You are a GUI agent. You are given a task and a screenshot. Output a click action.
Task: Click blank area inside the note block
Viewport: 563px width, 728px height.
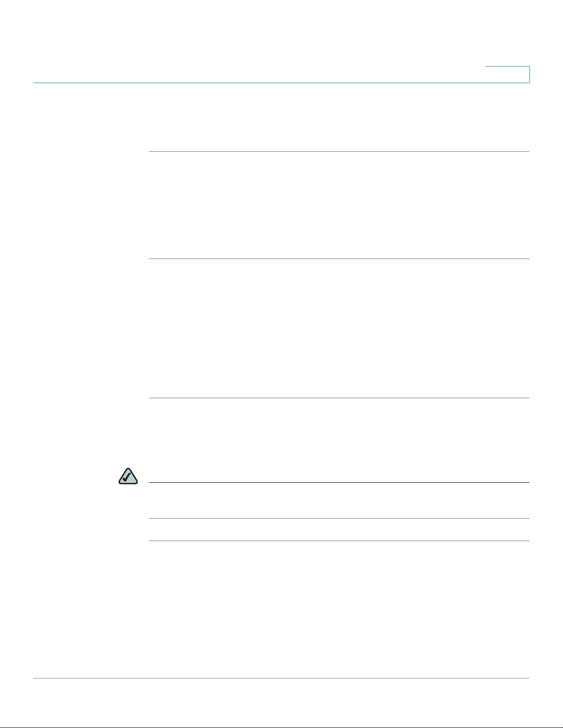(339, 500)
